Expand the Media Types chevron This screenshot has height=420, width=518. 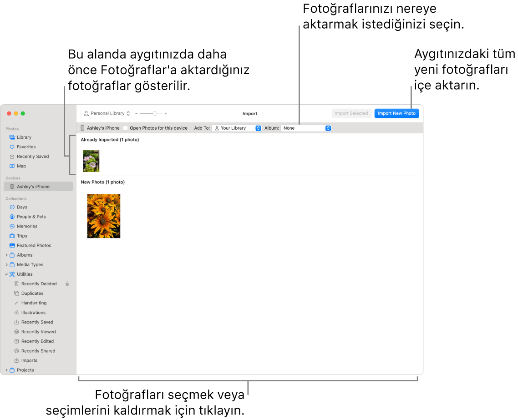[6, 265]
